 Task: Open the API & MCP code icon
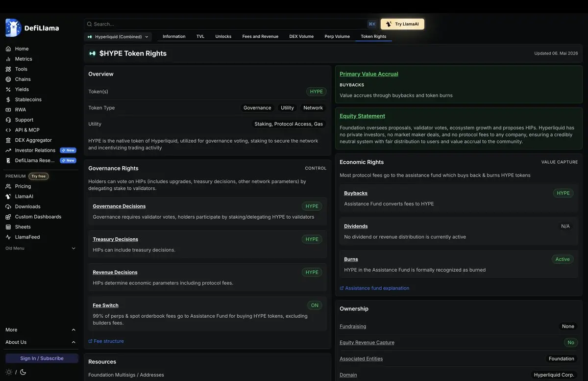pyautogui.click(x=8, y=130)
